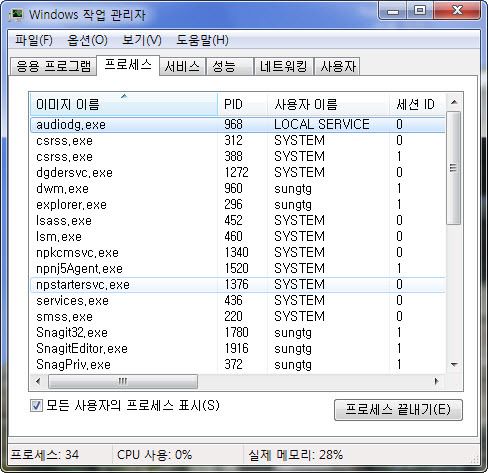Switch to the 응용 프로그램 tab
This screenshot has height=473, width=488.
click(x=53, y=66)
